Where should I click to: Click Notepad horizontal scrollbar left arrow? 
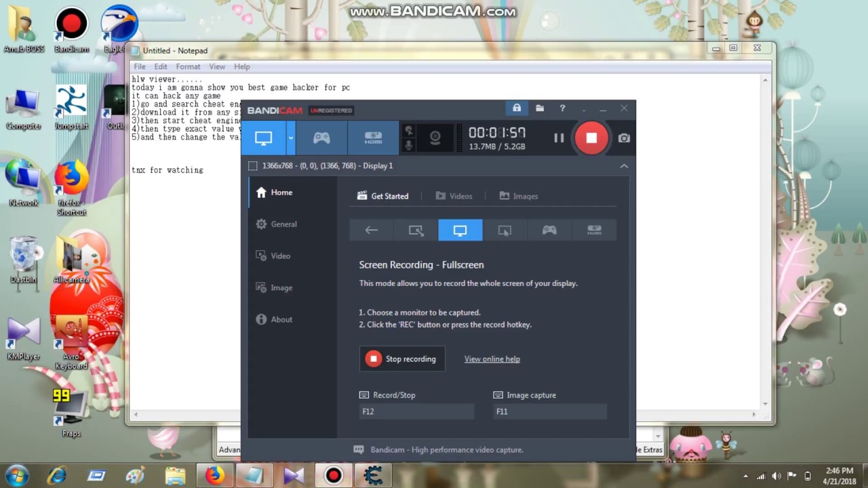click(136, 415)
